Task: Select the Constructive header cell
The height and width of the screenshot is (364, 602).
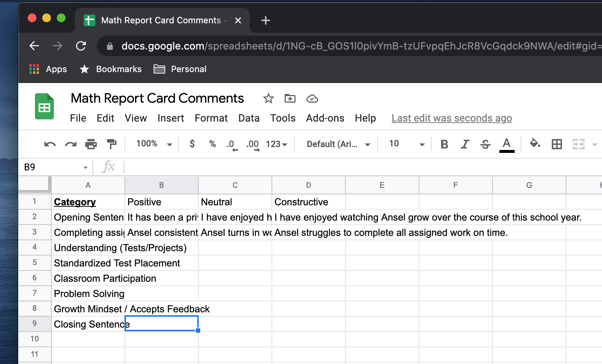Action: pos(309,202)
